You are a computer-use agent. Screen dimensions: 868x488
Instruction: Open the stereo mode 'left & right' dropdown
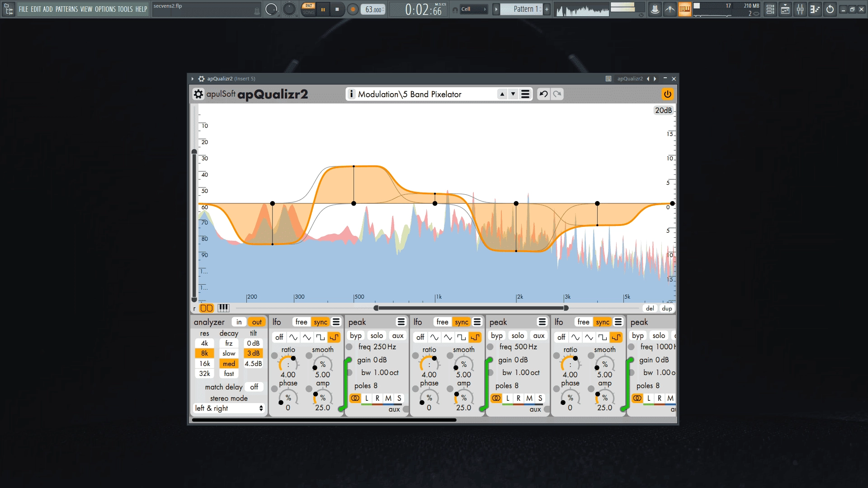[229, 408]
